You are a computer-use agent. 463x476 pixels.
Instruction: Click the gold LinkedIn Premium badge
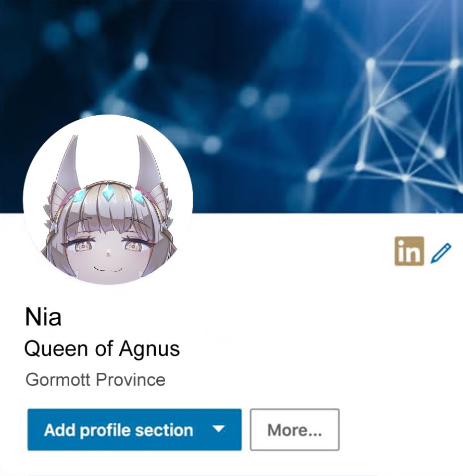click(x=409, y=251)
